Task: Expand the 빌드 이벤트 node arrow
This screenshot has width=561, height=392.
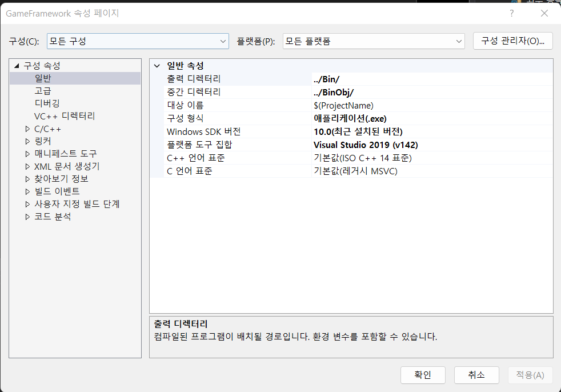Action: click(27, 191)
